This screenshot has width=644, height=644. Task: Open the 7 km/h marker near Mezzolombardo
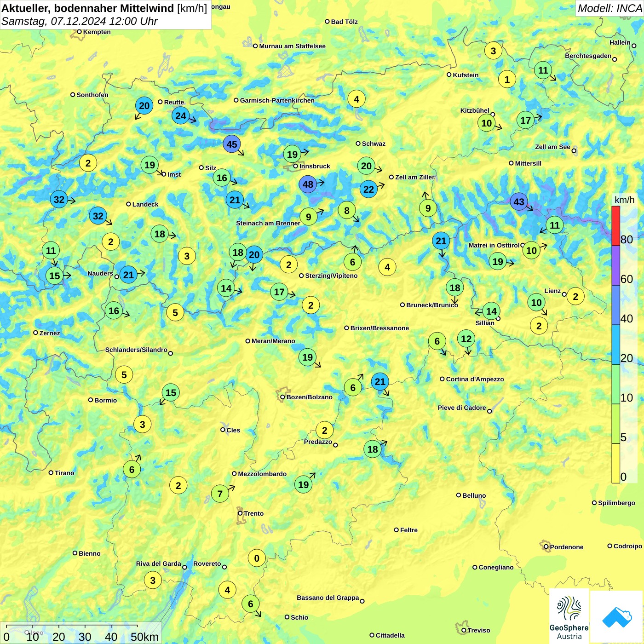[220, 494]
